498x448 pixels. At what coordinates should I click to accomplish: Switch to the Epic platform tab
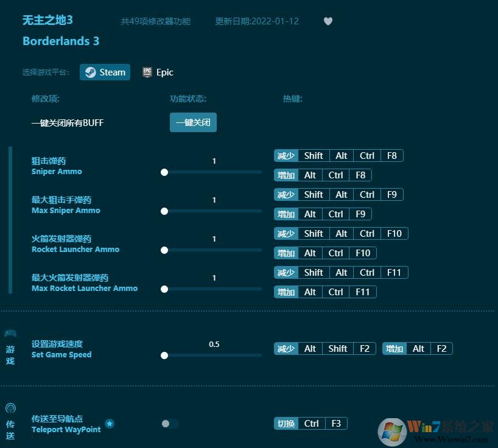pyautogui.click(x=157, y=72)
